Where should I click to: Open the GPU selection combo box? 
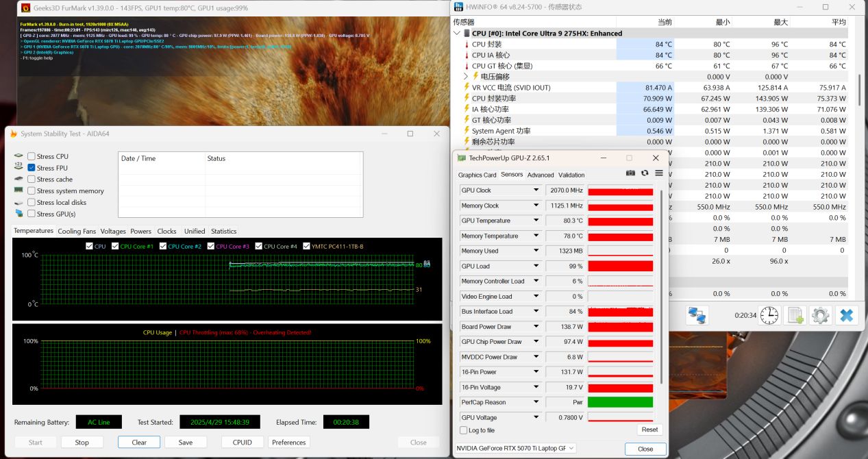517,449
